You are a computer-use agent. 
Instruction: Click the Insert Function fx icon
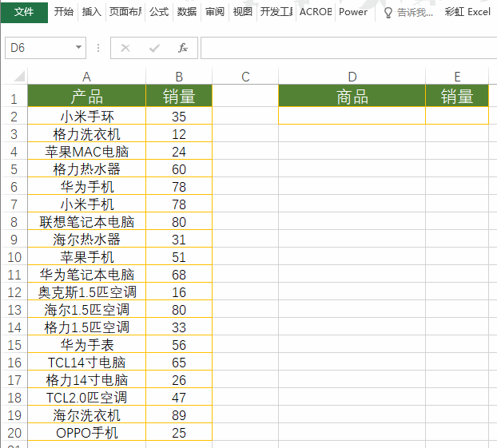tap(183, 48)
